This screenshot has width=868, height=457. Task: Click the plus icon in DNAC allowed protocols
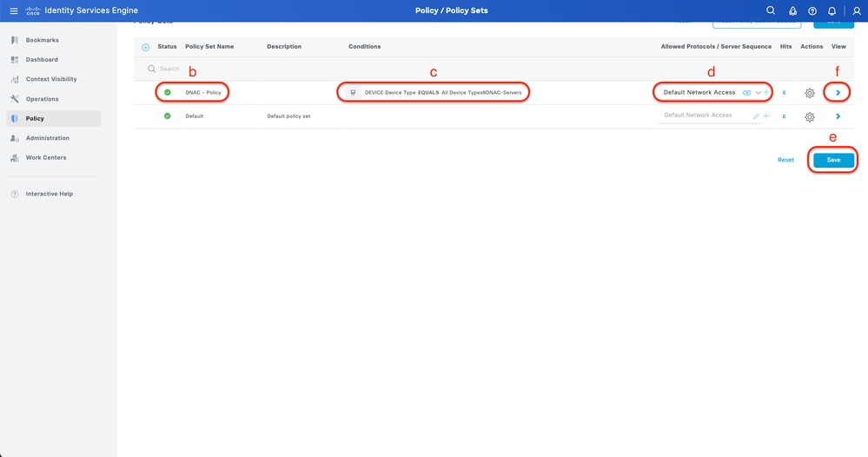click(x=766, y=92)
